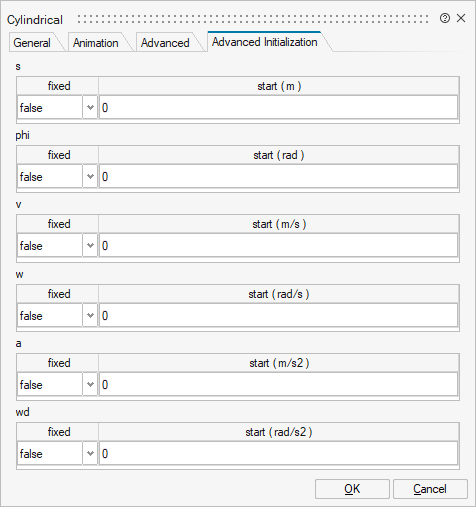Open the Animation tab
This screenshot has width=476, height=507.
[96, 43]
